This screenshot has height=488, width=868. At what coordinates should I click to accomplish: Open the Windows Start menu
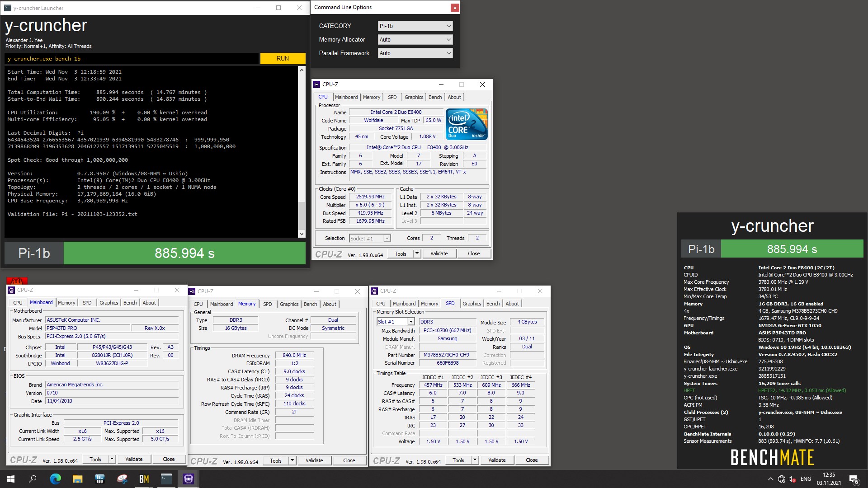11,479
